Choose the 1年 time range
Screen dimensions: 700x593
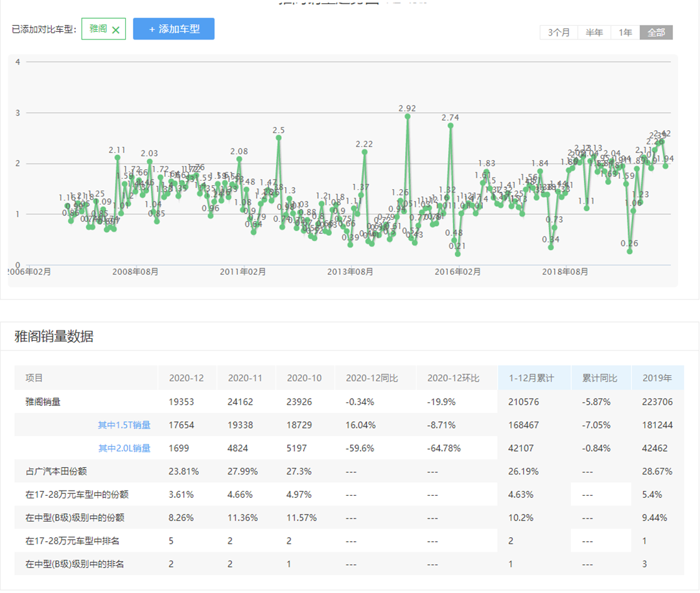[x=625, y=32]
